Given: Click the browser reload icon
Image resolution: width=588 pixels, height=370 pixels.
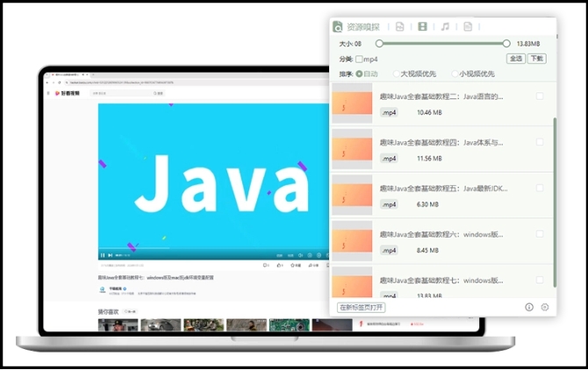Looking at the screenshot, I should (x=60, y=82).
